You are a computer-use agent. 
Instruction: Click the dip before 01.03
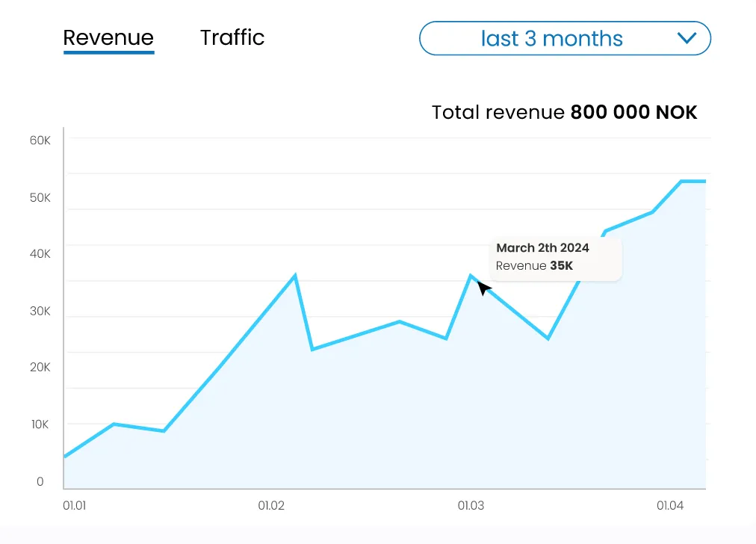pos(446,338)
